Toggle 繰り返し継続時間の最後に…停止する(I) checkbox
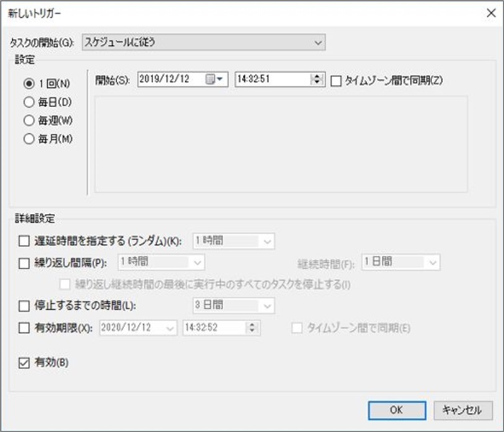 (65, 284)
